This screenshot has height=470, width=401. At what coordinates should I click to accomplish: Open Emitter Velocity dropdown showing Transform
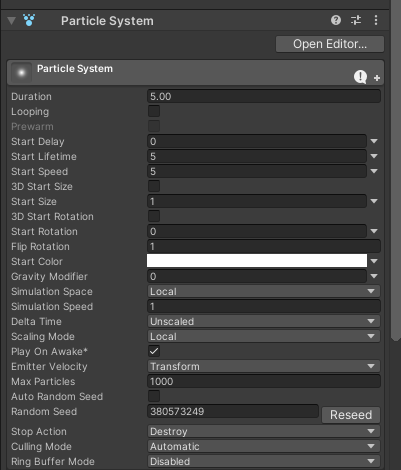point(264,366)
